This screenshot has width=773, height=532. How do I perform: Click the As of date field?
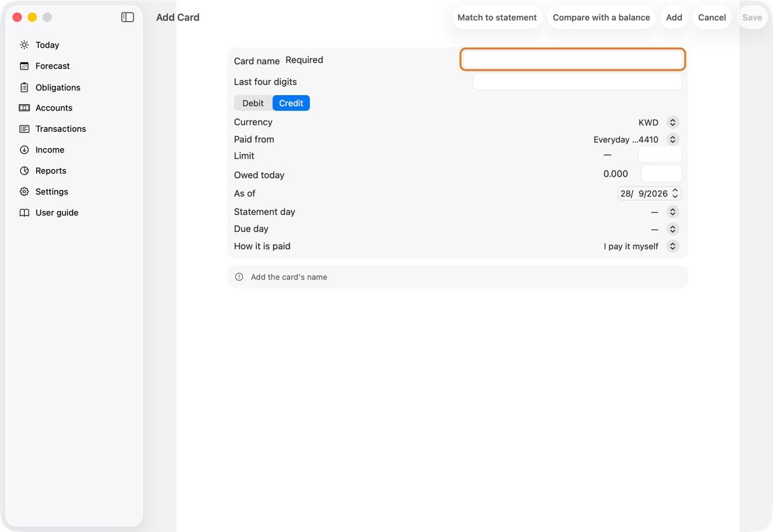(x=649, y=193)
